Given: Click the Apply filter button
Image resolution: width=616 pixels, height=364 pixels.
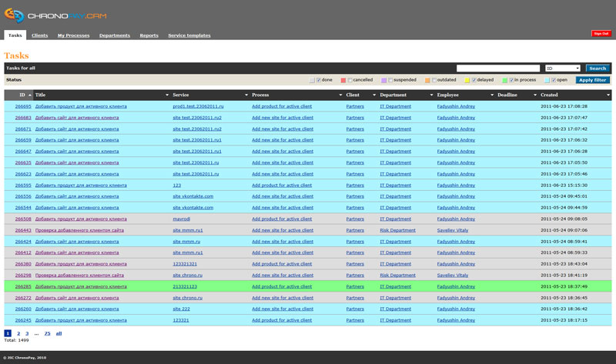Looking at the screenshot, I should pyautogui.click(x=592, y=80).
